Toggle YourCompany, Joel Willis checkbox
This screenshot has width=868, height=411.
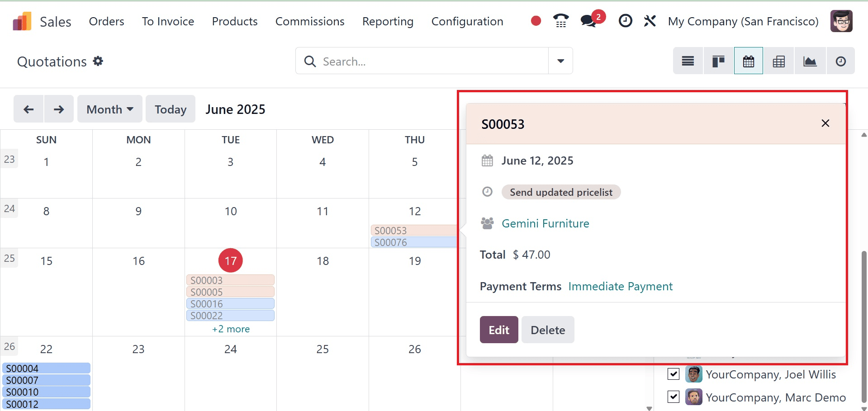(x=674, y=374)
